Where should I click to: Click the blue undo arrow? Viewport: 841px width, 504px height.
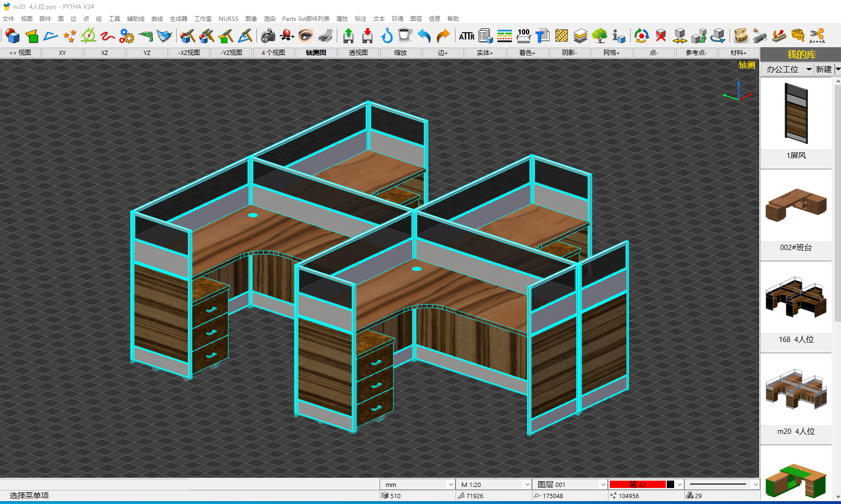(424, 36)
